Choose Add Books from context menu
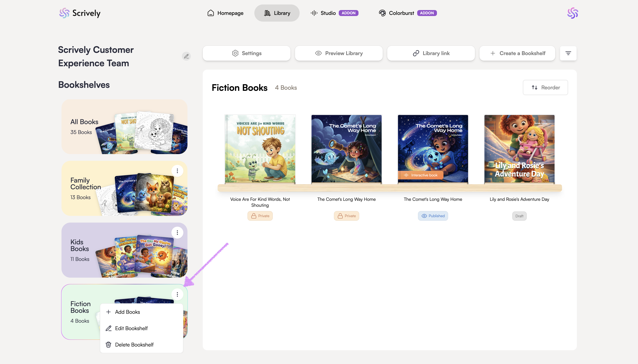Image resolution: width=638 pixels, height=364 pixels. [x=127, y=312]
